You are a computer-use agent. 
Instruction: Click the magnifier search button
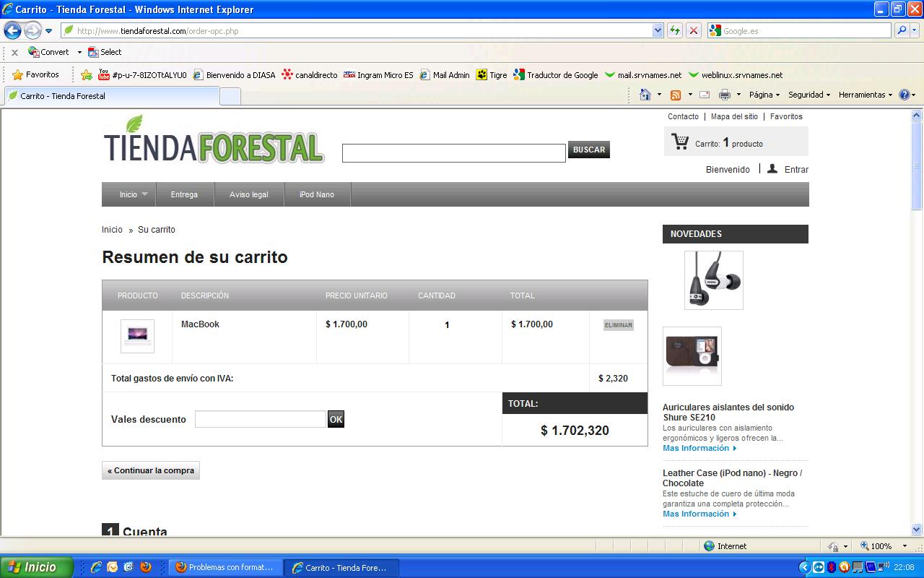[901, 31]
